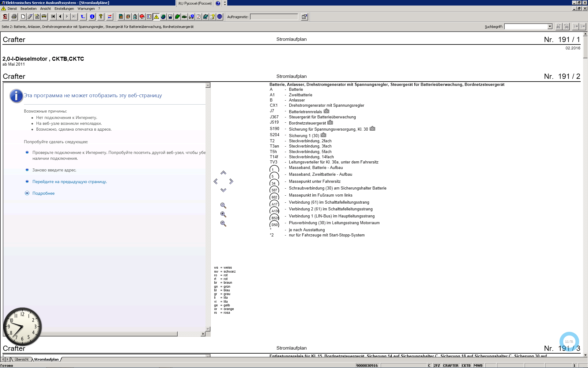Click into the Suchbegriff search field

click(x=526, y=26)
